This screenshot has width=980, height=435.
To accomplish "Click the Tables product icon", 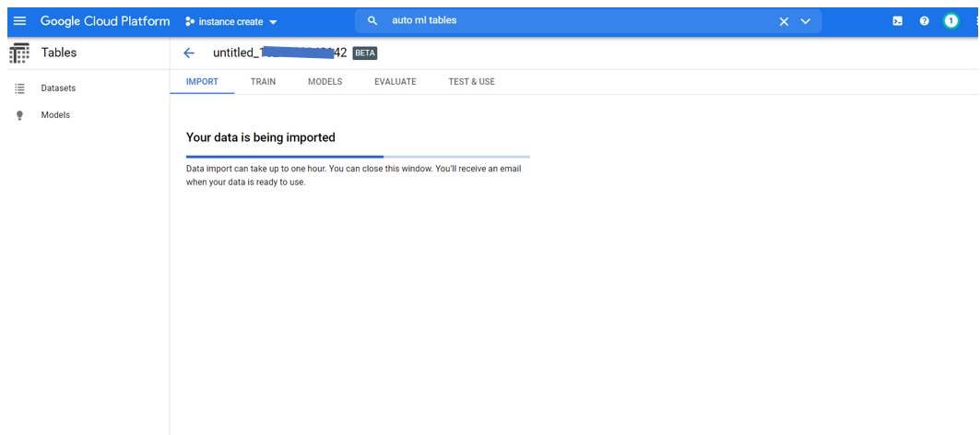I will [x=19, y=53].
